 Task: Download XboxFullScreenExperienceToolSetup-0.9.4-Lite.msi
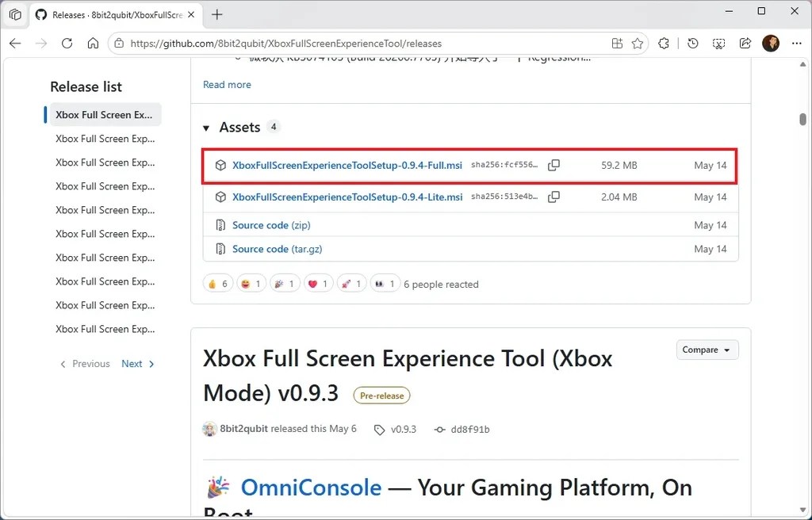pyautogui.click(x=347, y=197)
